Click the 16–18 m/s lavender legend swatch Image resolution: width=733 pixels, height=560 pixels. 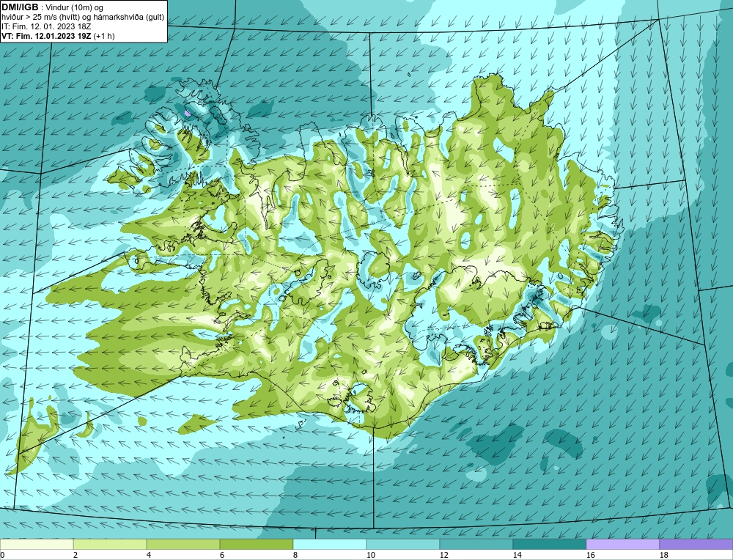(x=622, y=544)
